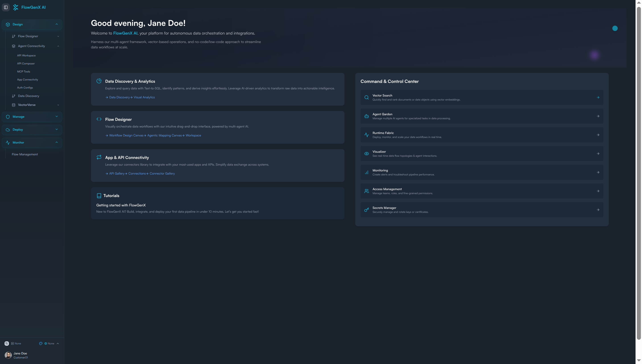Toggle the sidebar collapse button
This screenshot has width=642, height=364.
(6, 7)
